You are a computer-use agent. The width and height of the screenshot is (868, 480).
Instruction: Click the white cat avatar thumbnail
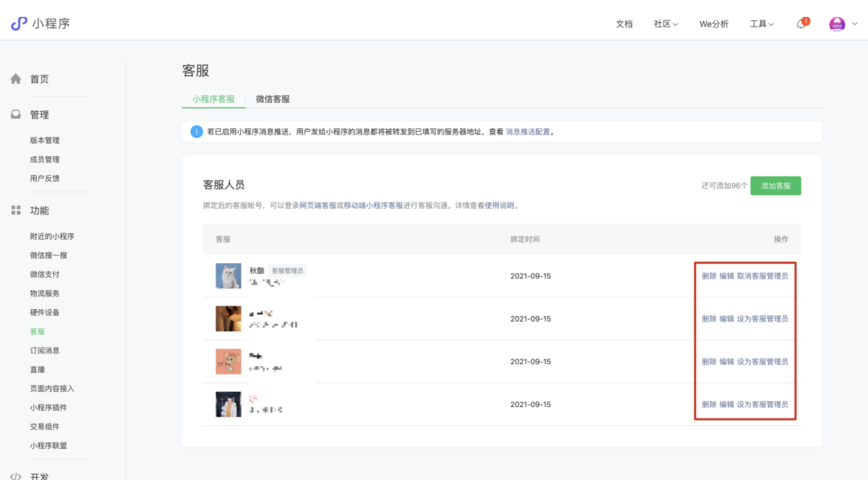(228, 276)
